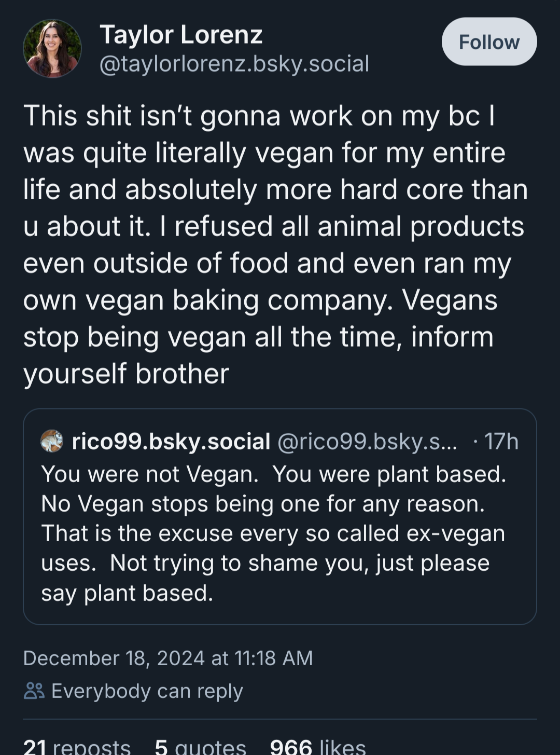View the 966 likes list
This screenshot has height=755, width=560.
point(317,746)
